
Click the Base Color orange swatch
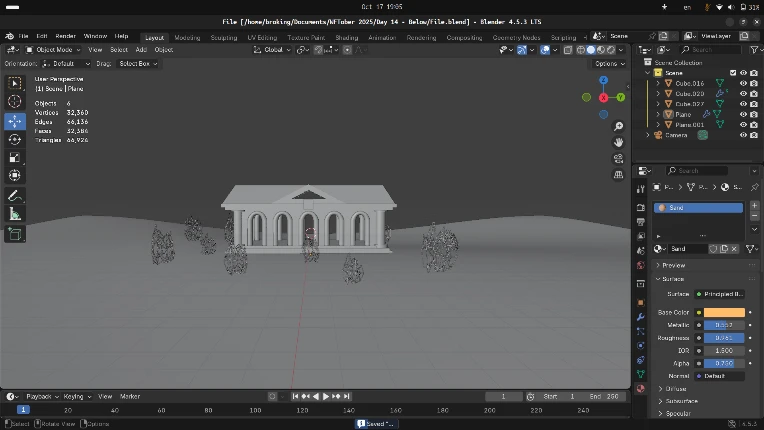pyautogui.click(x=724, y=313)
